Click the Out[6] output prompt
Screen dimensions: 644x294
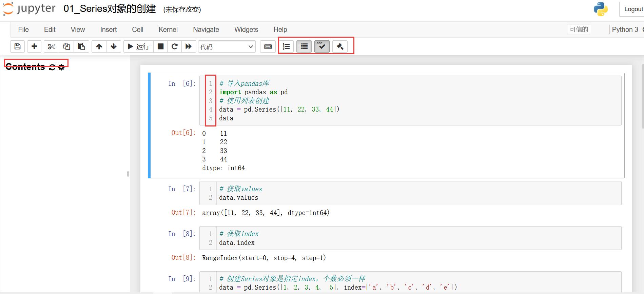(183, 133)
